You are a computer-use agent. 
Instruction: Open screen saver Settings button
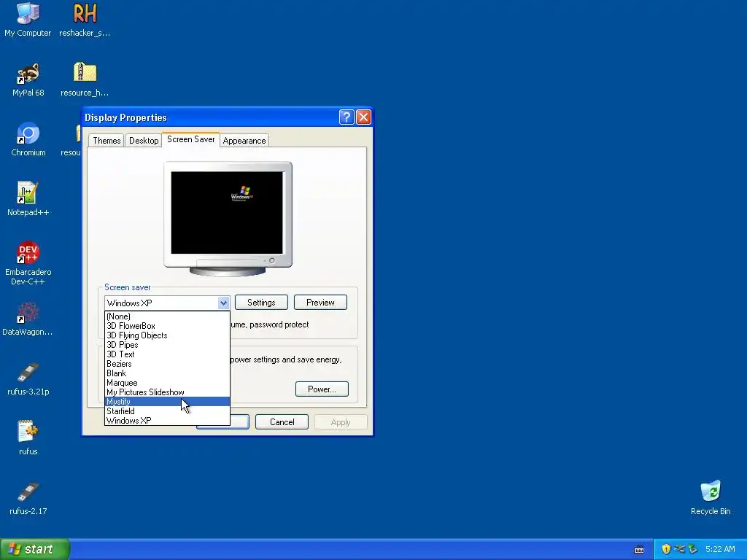pos(261,303)
